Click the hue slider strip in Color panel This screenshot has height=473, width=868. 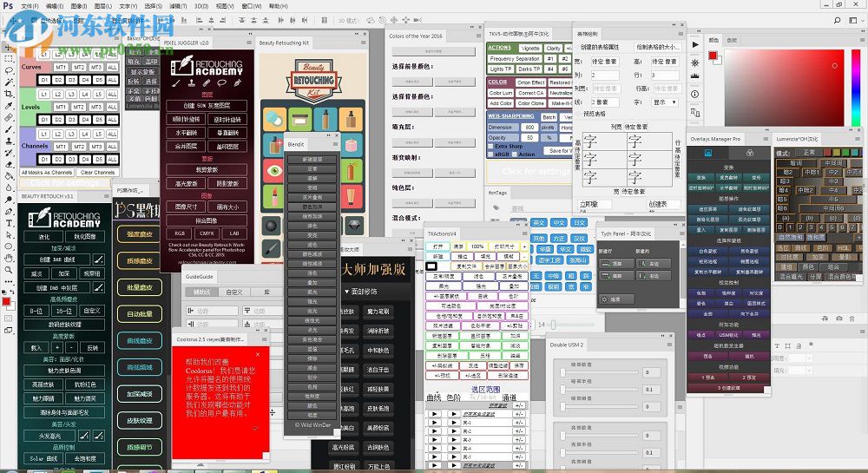(855, 87)
